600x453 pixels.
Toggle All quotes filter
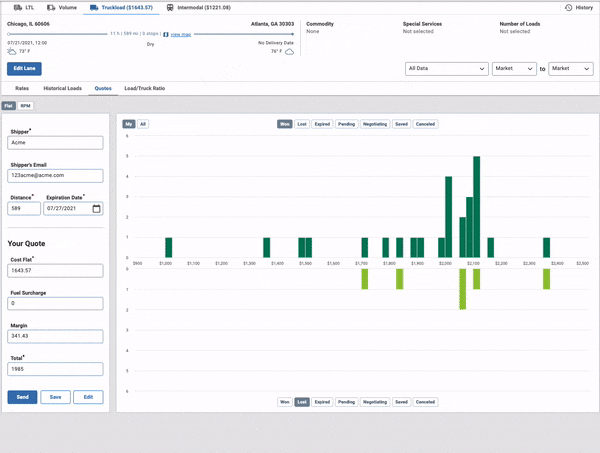pyautogui.click(x=143, y=124)
